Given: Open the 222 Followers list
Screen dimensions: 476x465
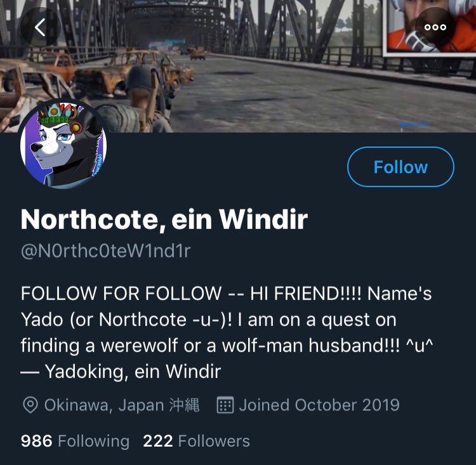Looking at the screenshot, I should [196, 441].
